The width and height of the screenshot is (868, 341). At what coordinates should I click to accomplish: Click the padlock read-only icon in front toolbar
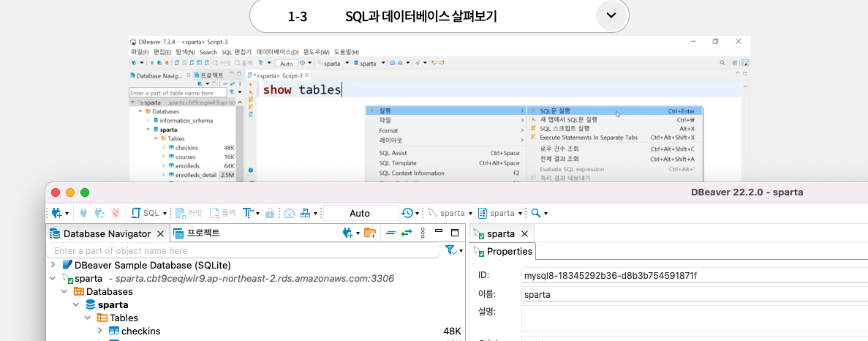[270, 213]
